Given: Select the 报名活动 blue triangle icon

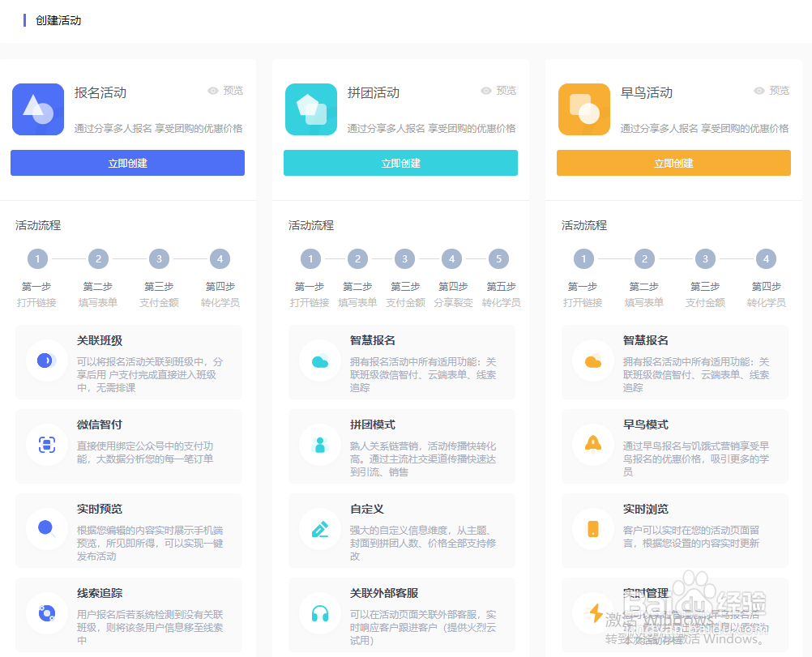Looking at the screenshot, I should [x=37, y=109].
